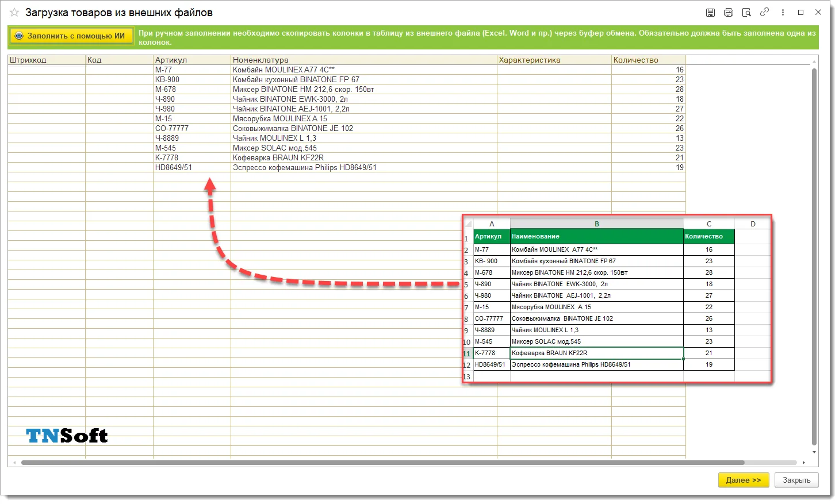
Task: Click the save (floppy disk) icon
Action: 710,12
